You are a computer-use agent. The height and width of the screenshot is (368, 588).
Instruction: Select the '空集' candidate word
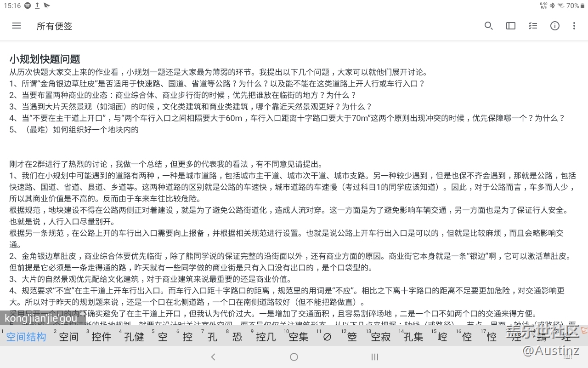299,337
